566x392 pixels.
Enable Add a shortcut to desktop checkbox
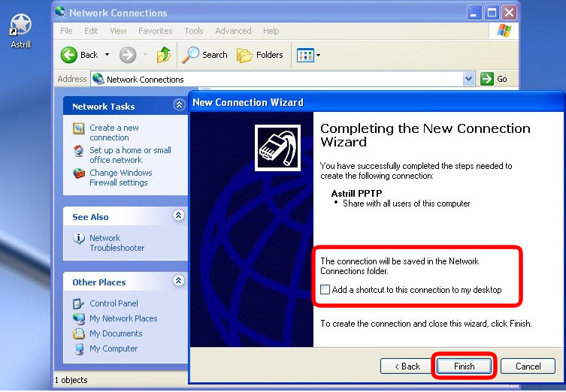[x=325, y=290]
